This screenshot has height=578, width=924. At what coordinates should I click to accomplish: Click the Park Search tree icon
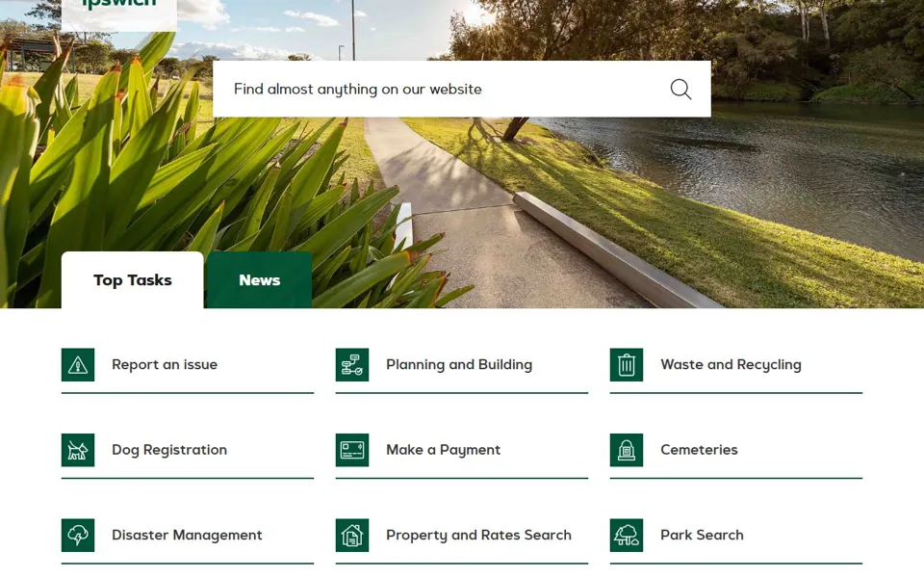pos(627,535)
